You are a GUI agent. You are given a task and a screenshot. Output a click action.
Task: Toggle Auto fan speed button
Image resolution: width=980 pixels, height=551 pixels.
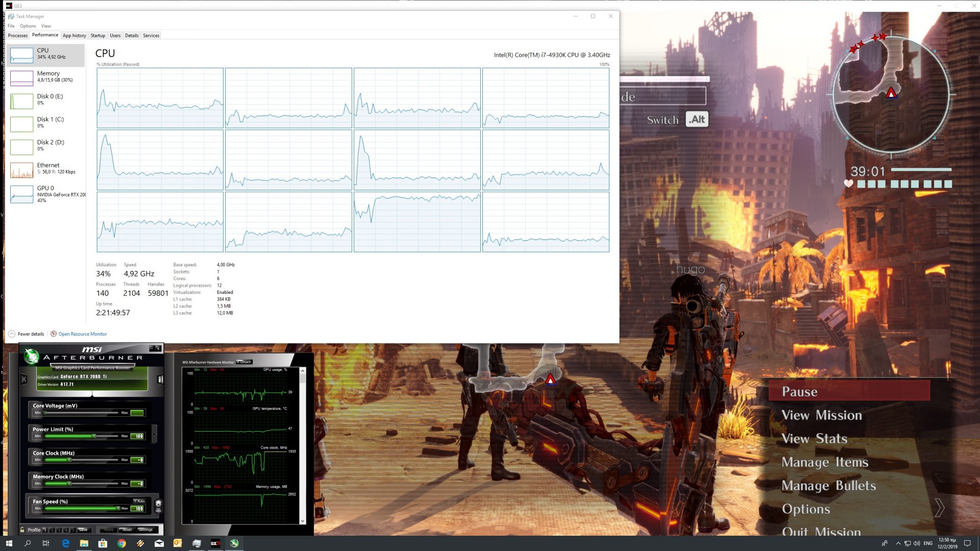(x=139, y=501)
